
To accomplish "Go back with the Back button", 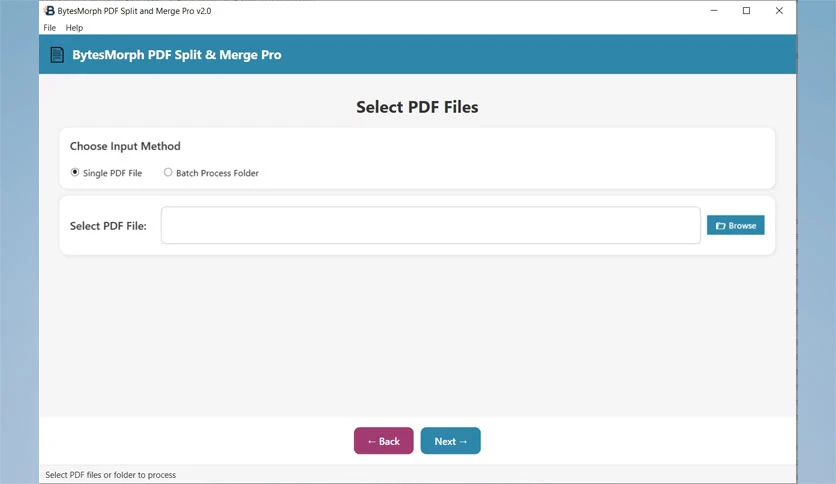I will (x=383, y=441).
